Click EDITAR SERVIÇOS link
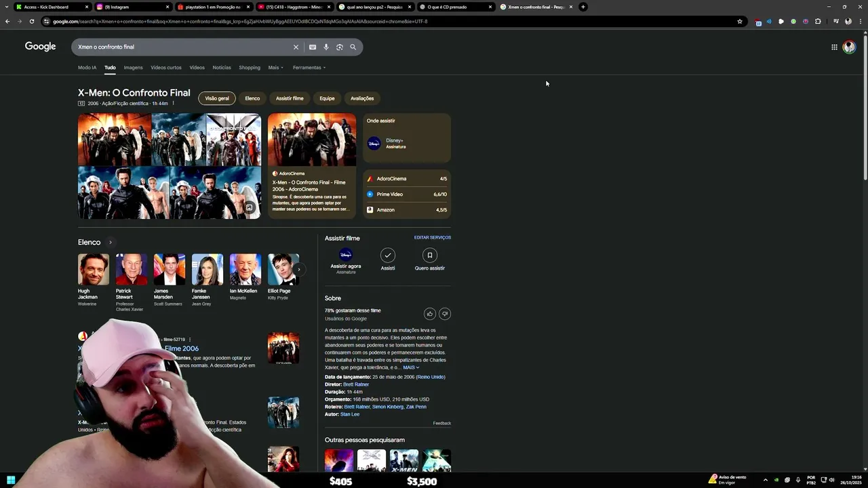The image size is (868, 488). click(433, 238)
